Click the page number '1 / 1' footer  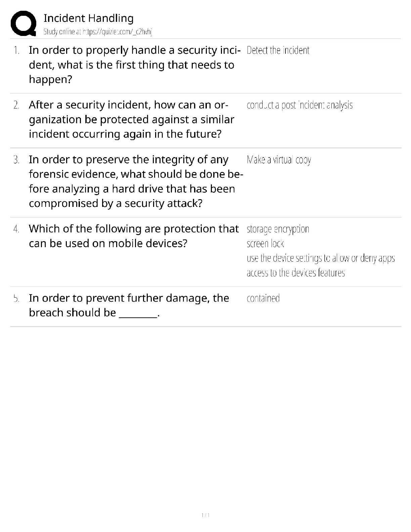[205, 515]
